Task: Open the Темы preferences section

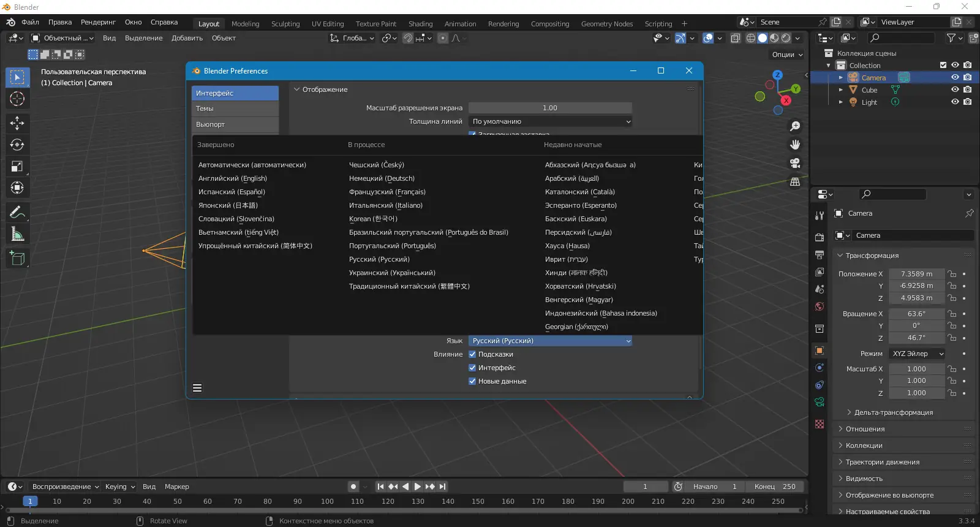Action: pos(235,108)
